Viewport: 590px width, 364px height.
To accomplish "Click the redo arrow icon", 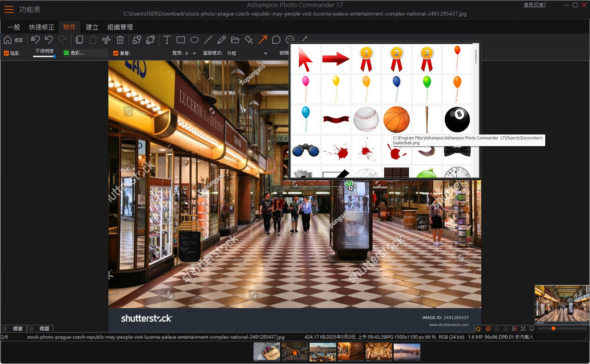I will [x=63, y=40].
